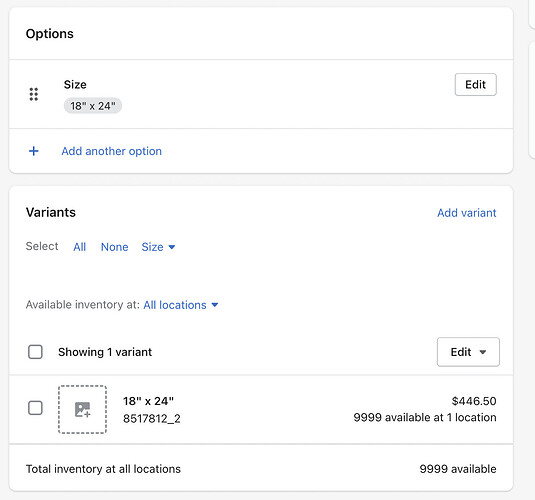Click Edit for the Size option
This screenshot has width=535, height=500.
click(x=475, y=84)
